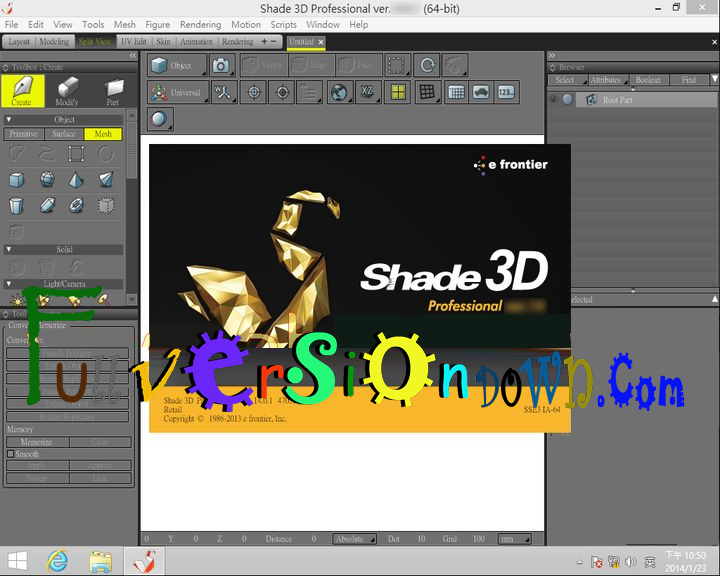
Task: Click the box selection marquee tool
Action: [397, 65]
